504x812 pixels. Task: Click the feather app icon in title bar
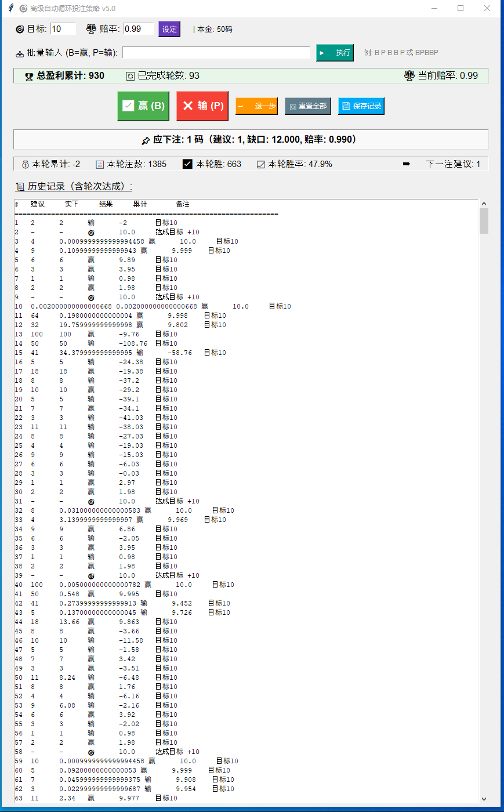click(x=10, y=8)
